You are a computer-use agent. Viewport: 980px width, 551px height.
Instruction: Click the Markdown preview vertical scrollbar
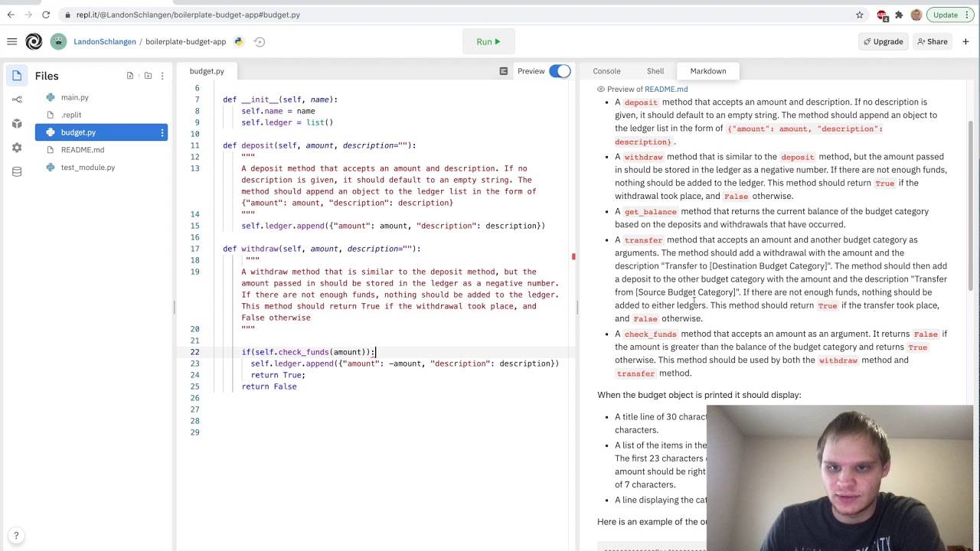[970, 207]
